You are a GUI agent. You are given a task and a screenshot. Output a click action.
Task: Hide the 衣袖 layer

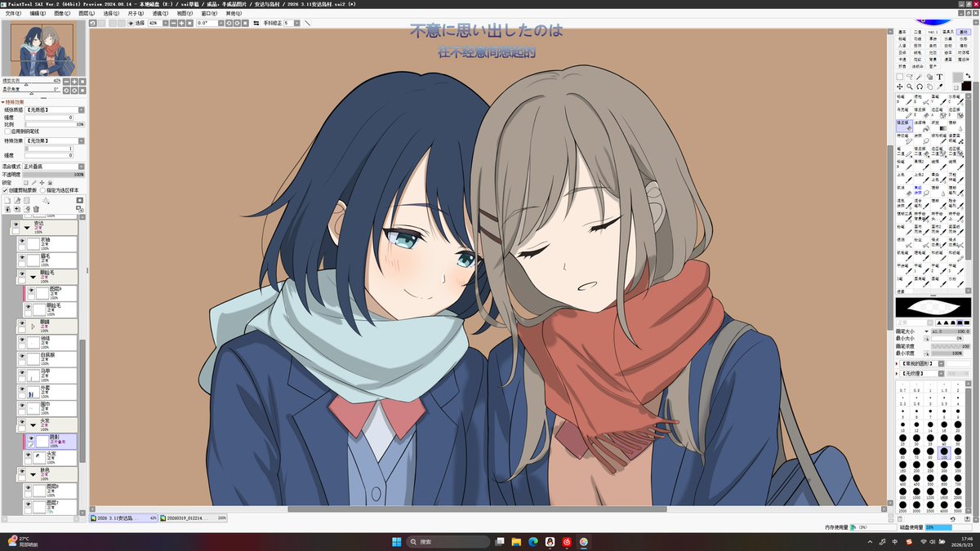[x=21, y=242]
